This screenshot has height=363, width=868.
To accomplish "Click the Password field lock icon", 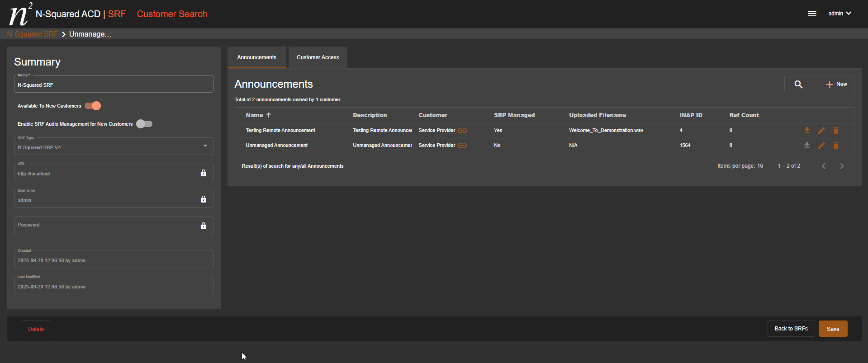I will [204, 226].
